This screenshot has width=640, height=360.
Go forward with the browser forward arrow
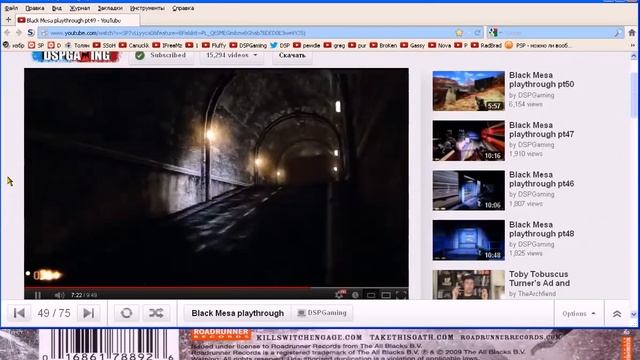click(18, 33)
